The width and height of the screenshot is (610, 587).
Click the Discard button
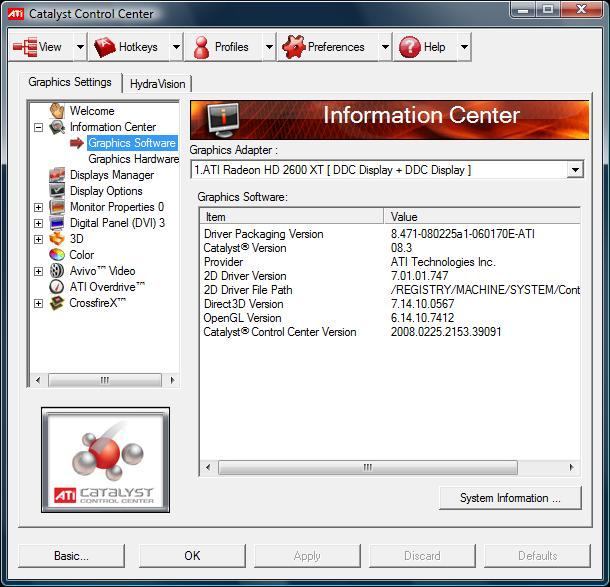coord(422,555)
